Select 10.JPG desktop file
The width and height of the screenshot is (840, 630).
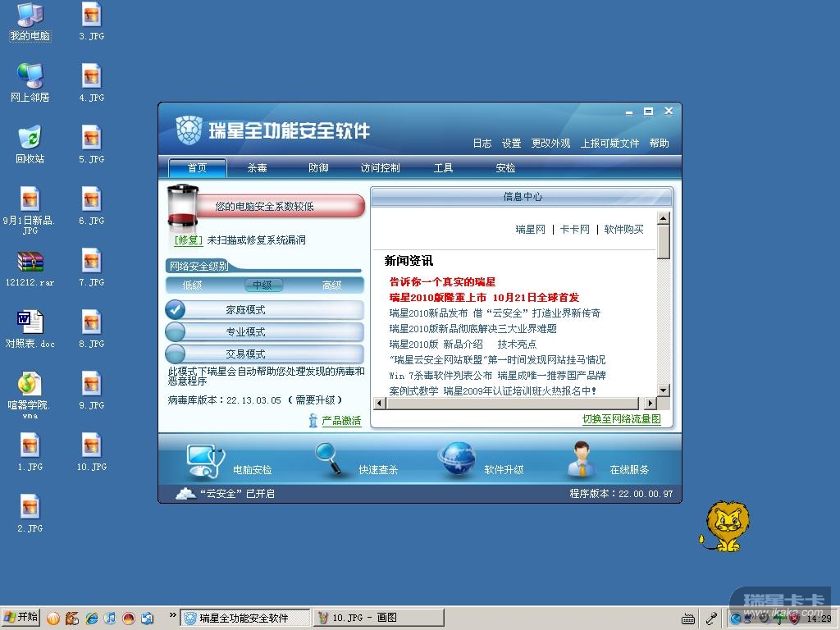[92, 453]
